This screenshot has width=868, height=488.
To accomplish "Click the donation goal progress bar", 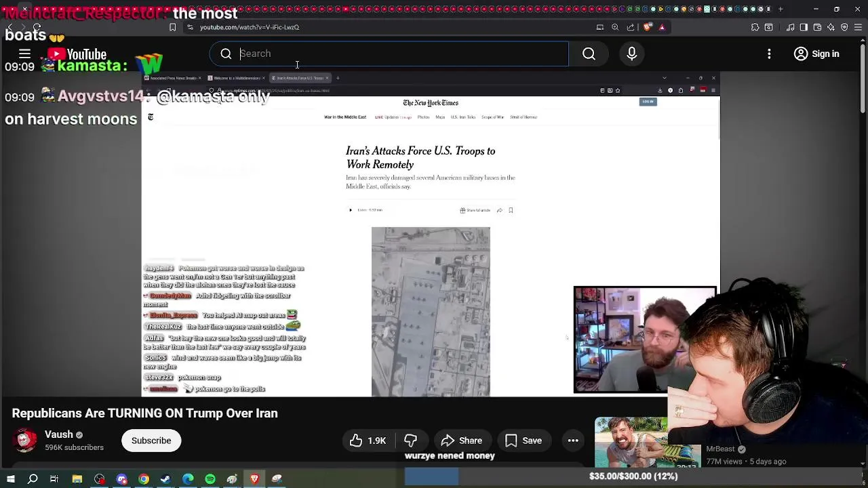I will coord(633,476).
